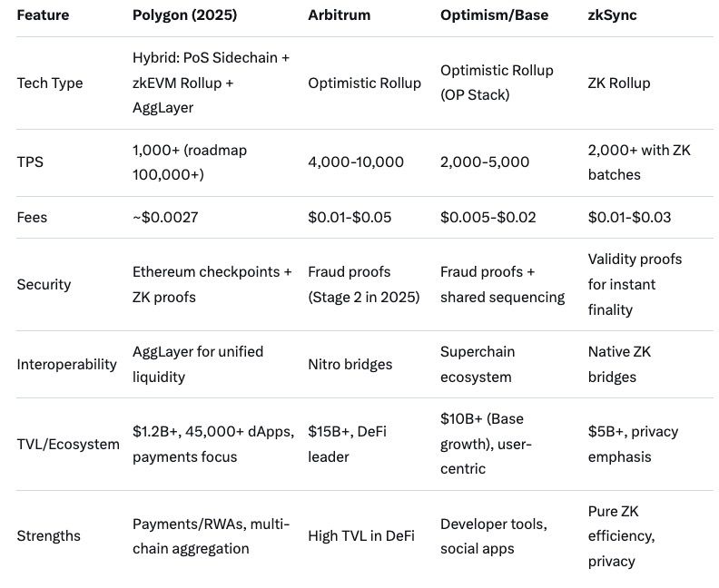Viewport: 719px width, 588px height.
Task: Select the Interoperability row label
Action: 66,364
